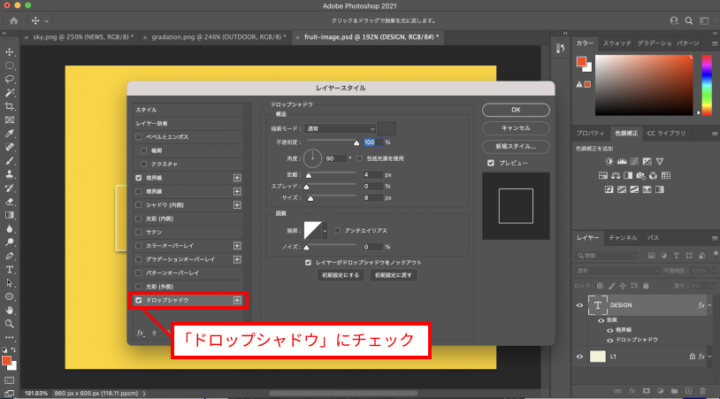Select the Hand tool
This screenshot has width=720, height=399.
point(9,310)
